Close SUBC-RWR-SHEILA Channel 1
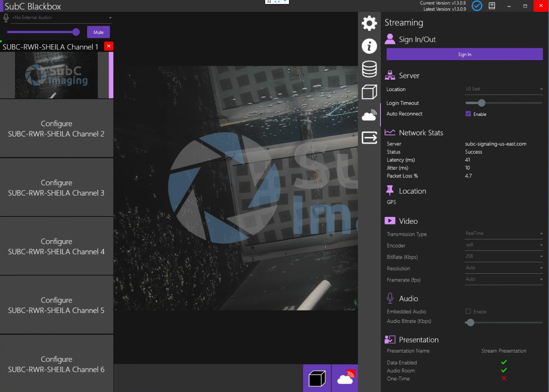549x392 pixels. click(x=109, y=46)
